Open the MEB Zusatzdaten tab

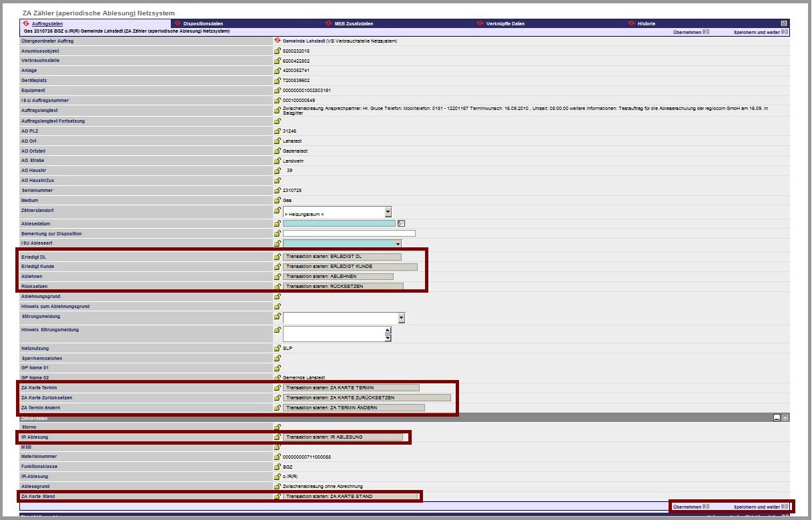coord(354,23)
